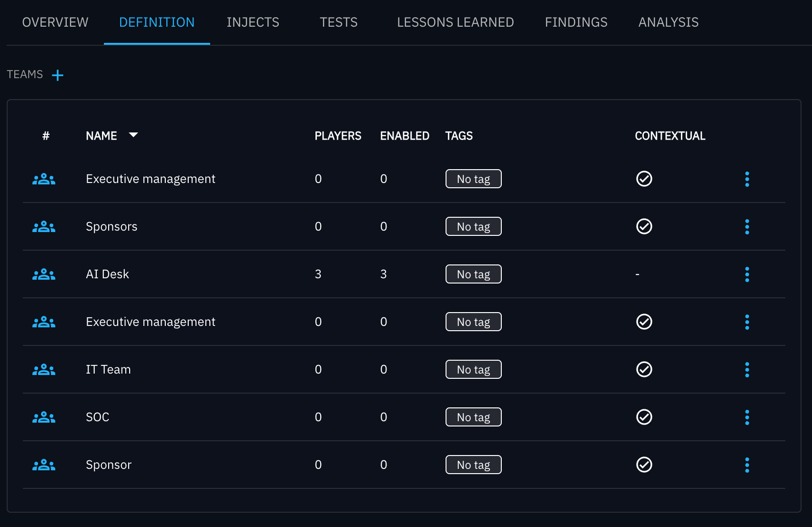Click the team icon beside SOC
Screen dimensions: 812x527
(x=44, y=417)
